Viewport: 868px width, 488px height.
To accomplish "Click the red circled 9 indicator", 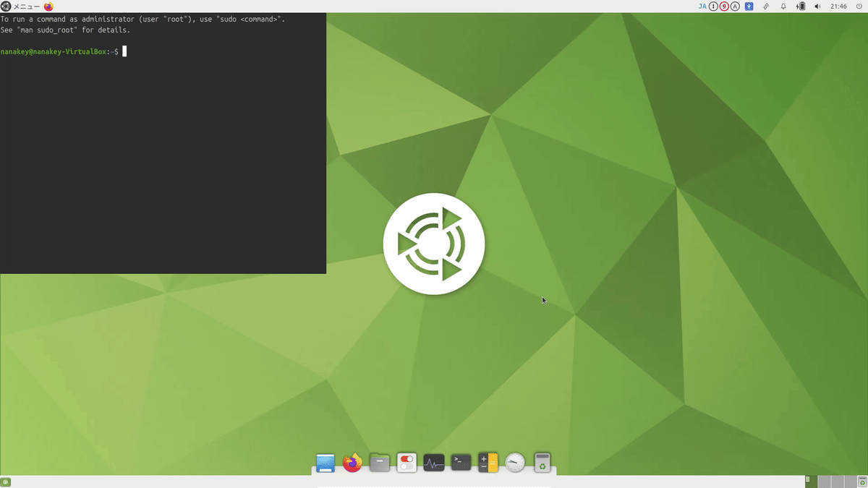I will point(724,7).
